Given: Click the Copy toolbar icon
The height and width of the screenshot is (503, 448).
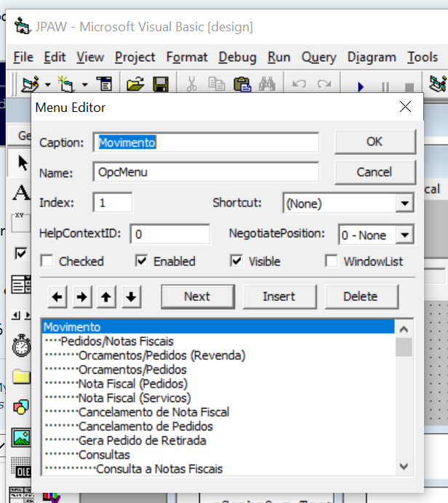Looking at the screenshot, I should [x=217, y=84].
